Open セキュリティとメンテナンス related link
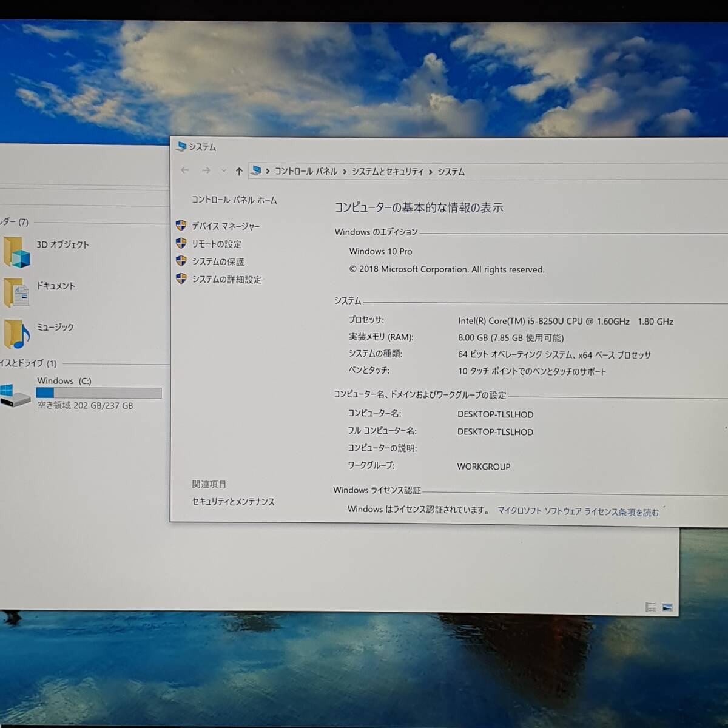 coord(233,502)
